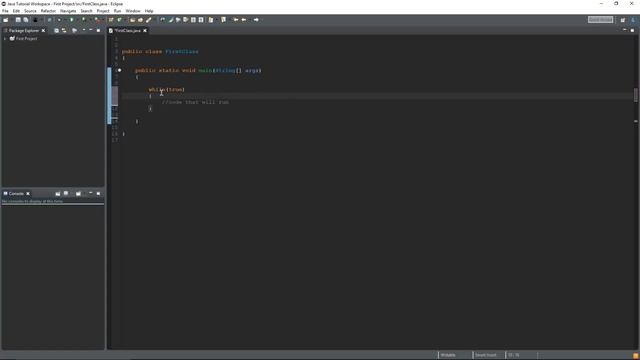Click the green Run button in the toolbar
640x360 pixels.
[x=71, y=20]
